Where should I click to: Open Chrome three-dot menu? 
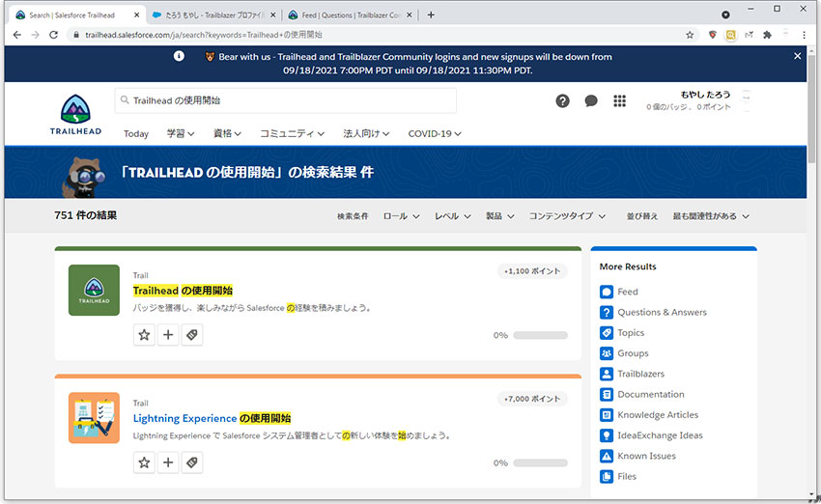click(804, 35)
